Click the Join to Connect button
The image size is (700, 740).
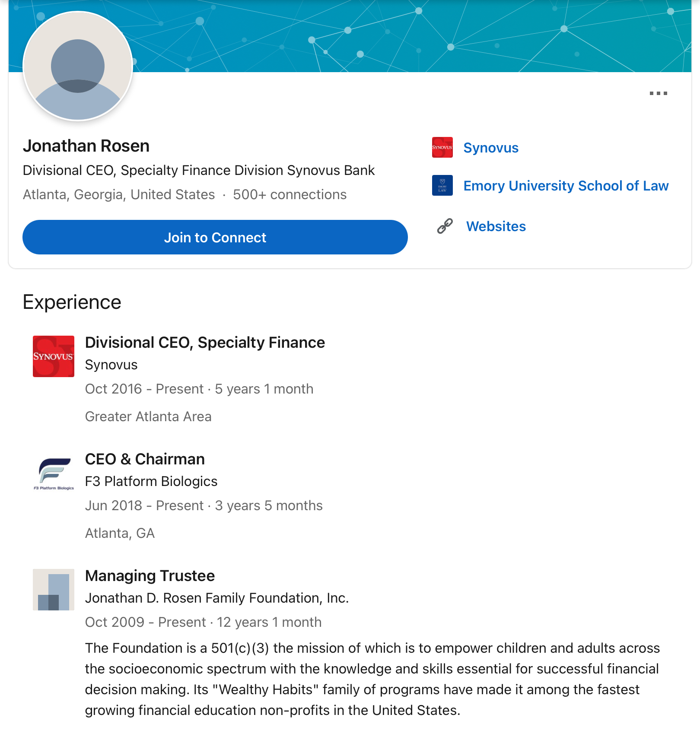(x=215, y=237)
